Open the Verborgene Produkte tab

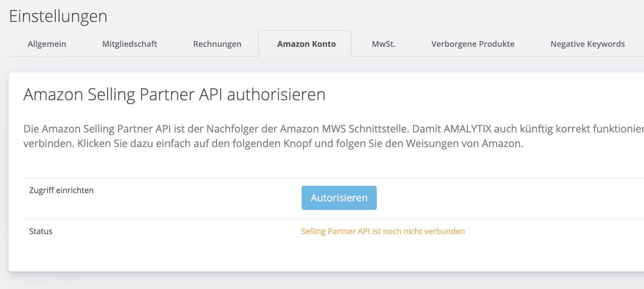[473, 44]
